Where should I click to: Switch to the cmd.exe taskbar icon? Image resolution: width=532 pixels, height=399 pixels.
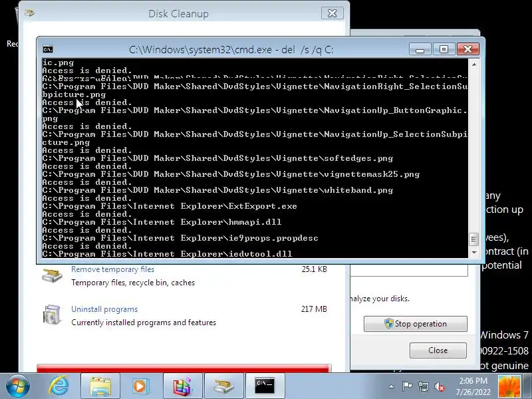point(265,386)
